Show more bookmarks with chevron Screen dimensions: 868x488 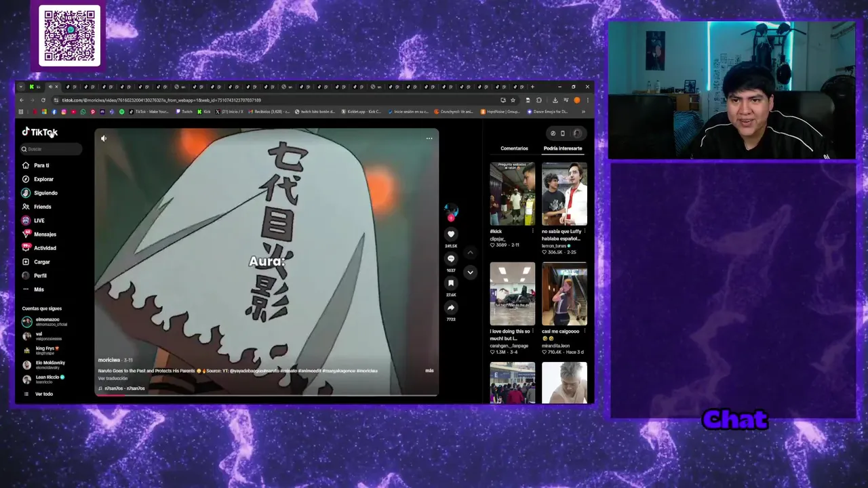583,112
